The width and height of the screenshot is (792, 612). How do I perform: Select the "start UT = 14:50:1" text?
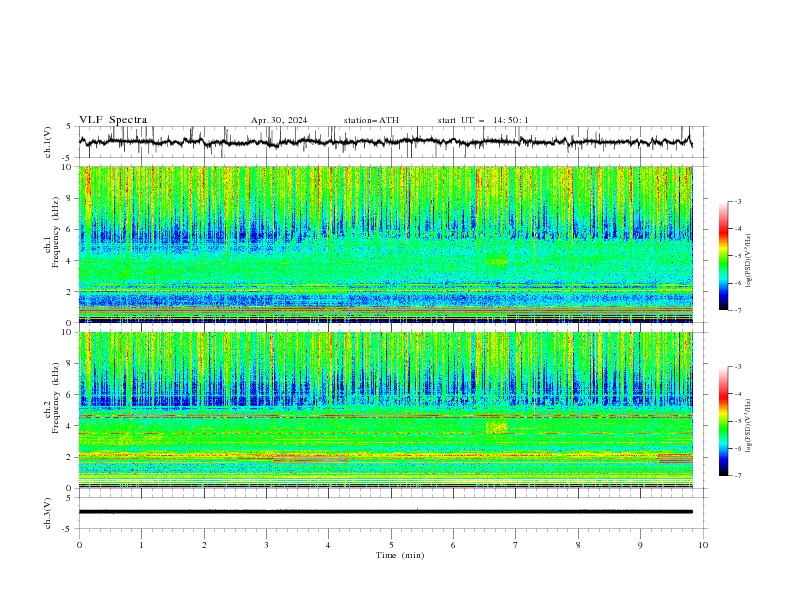(483, 120)
